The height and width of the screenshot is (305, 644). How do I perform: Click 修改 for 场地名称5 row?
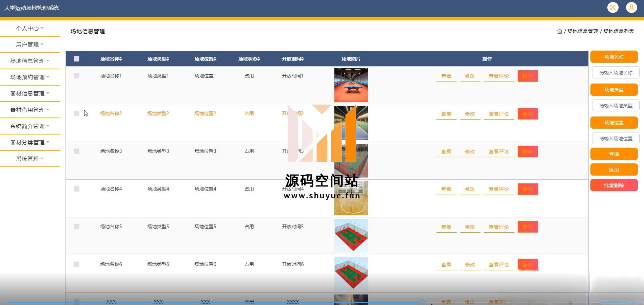tap(470, 227)
